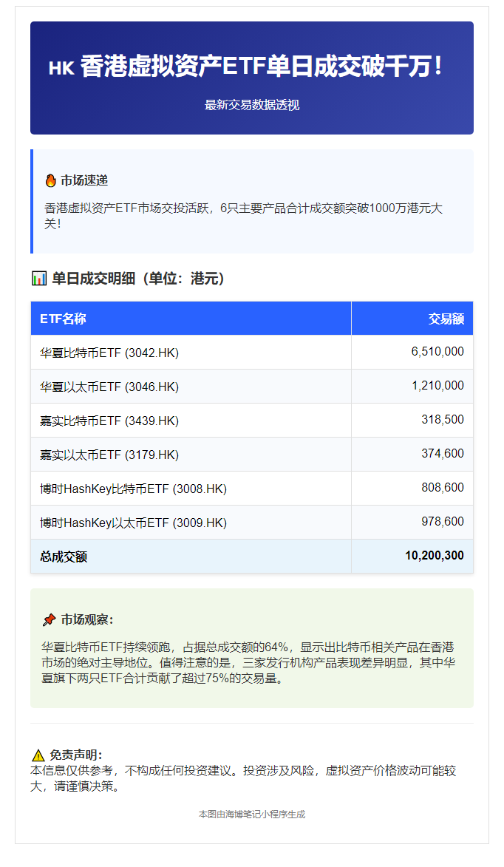Select the 嘉实以太币ETF (3179.HK) row name
The height and width of the screenshot is (867, 504).
[x=109, y=455]
